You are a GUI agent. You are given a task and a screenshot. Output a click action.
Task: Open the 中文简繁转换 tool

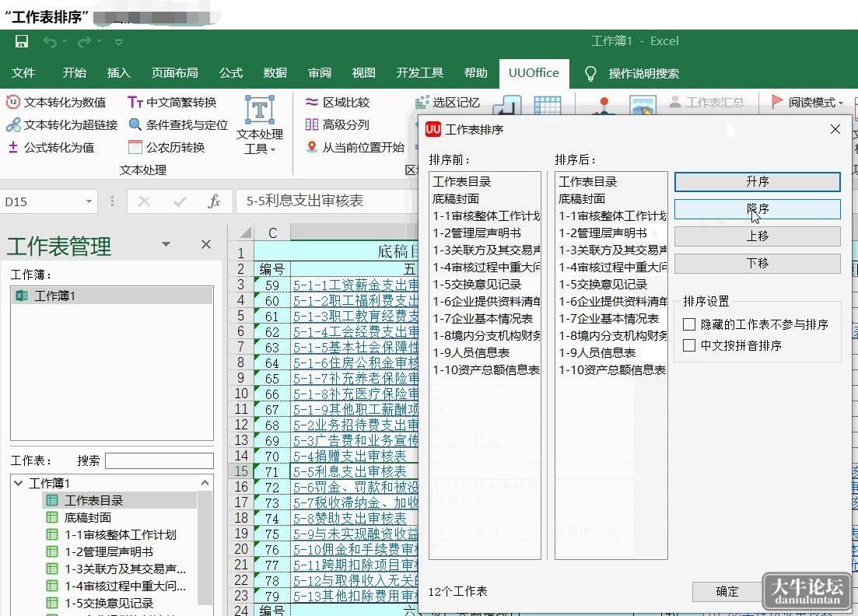(x=172, y=103)
